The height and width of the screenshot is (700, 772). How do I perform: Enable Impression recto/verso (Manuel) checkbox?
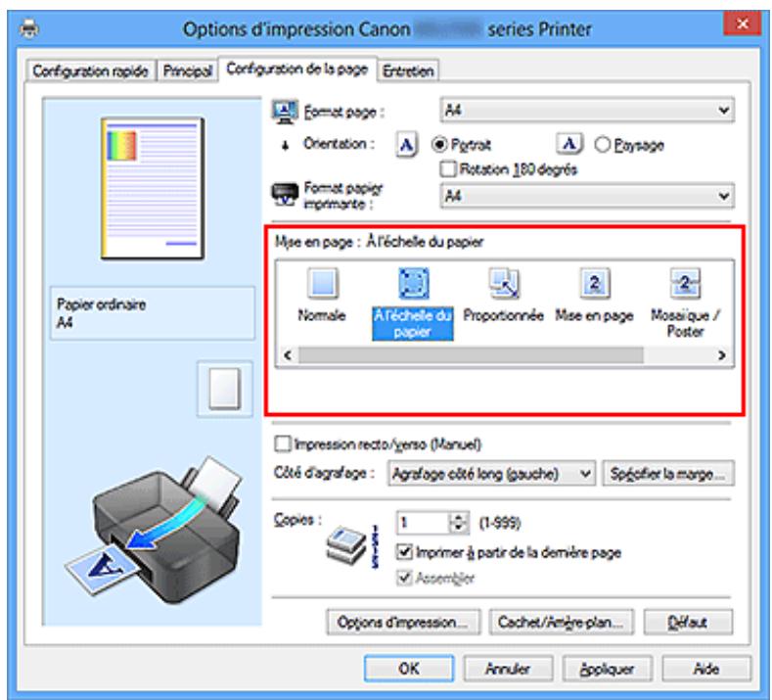(282, 443)
